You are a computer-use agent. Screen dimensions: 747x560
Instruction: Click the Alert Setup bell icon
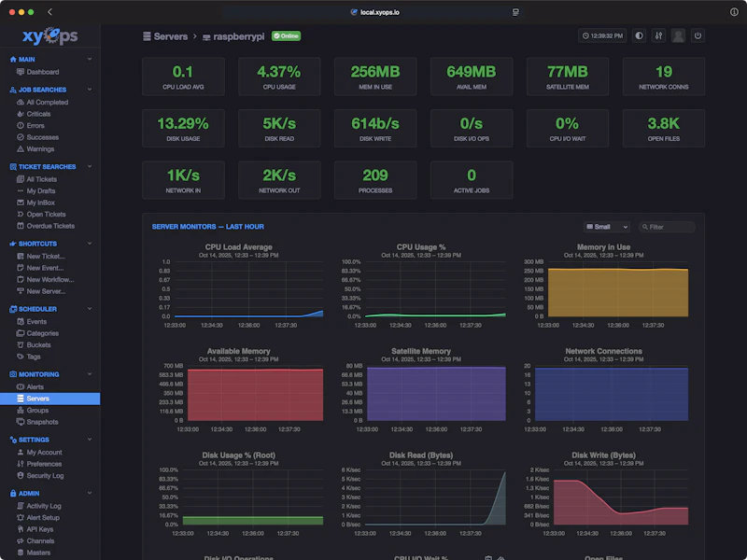(x=20, y=518)
